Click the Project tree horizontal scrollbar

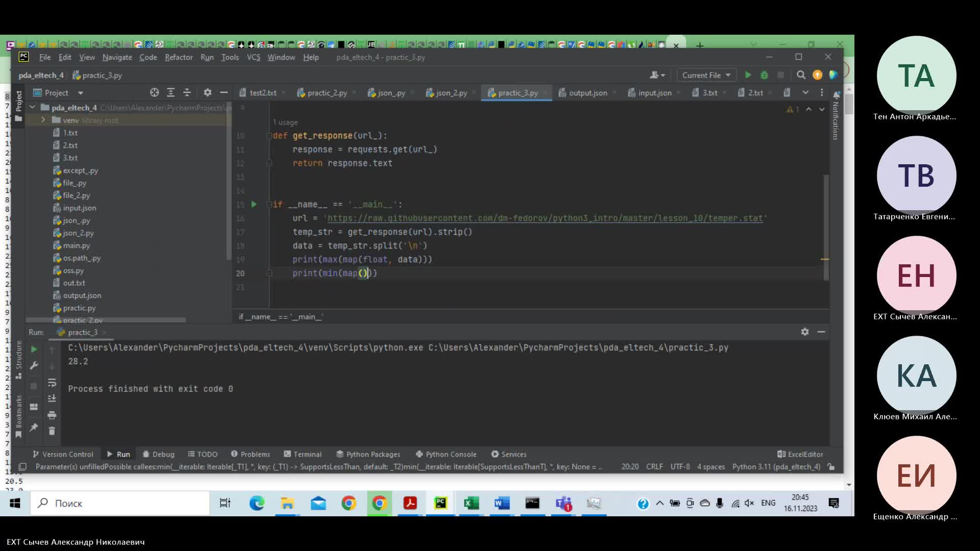(x=106, y=320)
